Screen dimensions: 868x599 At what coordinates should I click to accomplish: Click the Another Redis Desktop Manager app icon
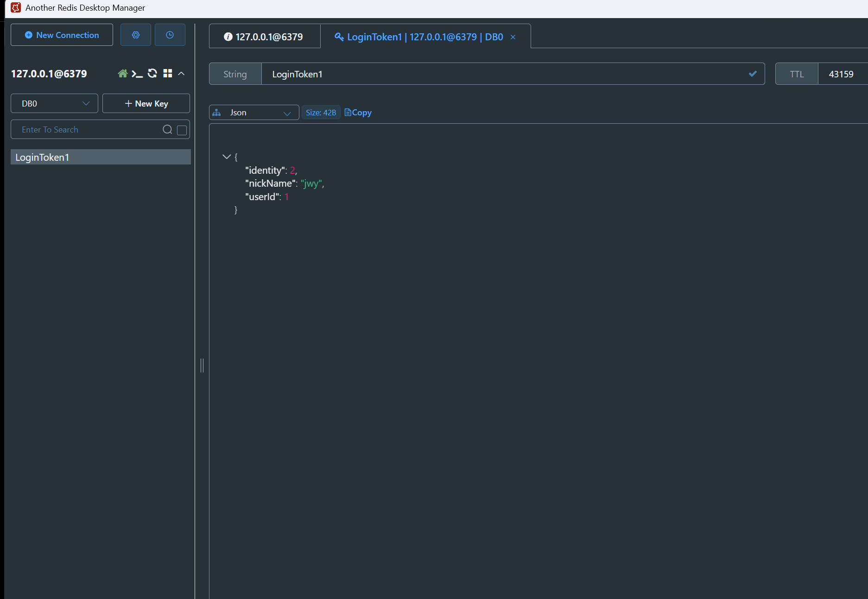pos(16,8)
